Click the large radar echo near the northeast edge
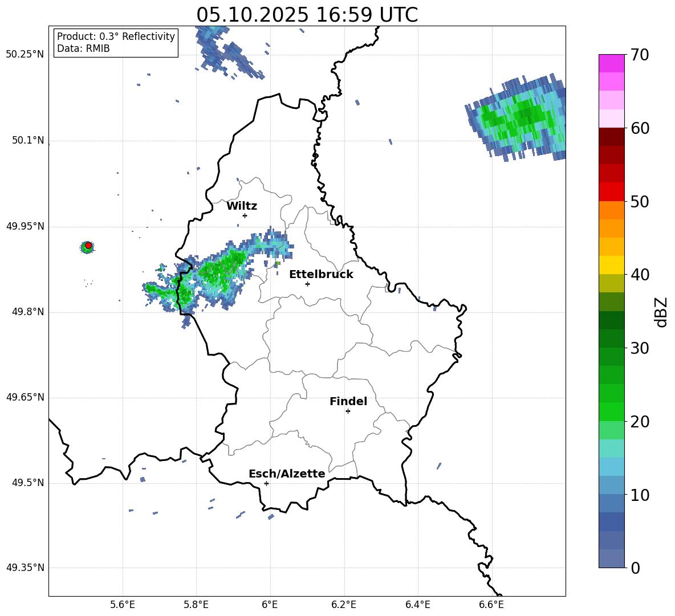The image size is (675, 616). [x=517, y=117]
